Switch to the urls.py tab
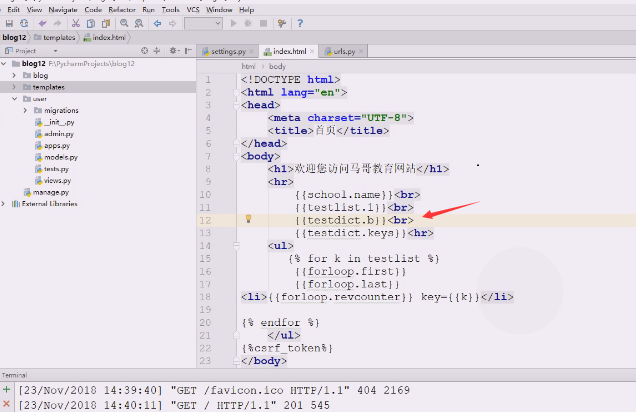The width and height of the screenshot is (636, 412). tap(344, 51)
